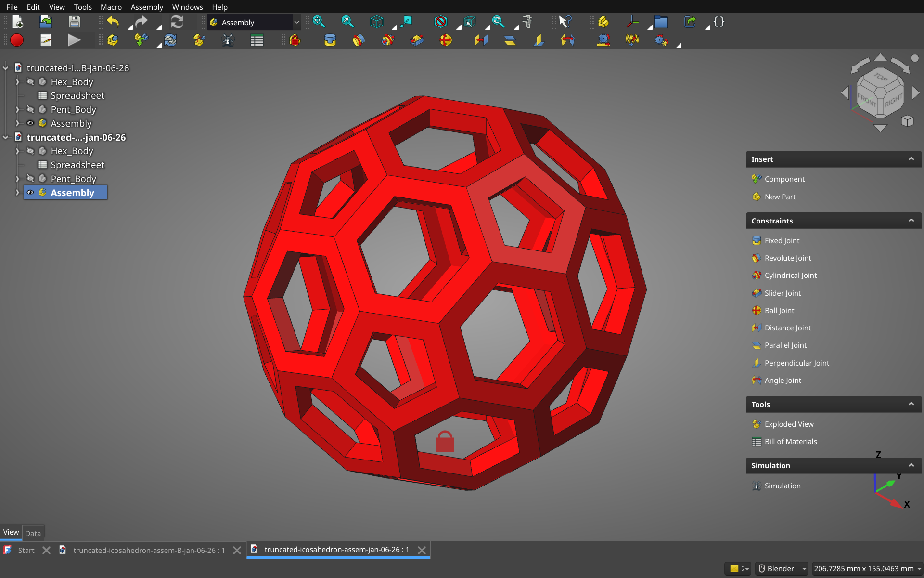Click the yellow swatch in the status bar
The height and width of the screenshot is (578, 924).
(x=734, y=569)
